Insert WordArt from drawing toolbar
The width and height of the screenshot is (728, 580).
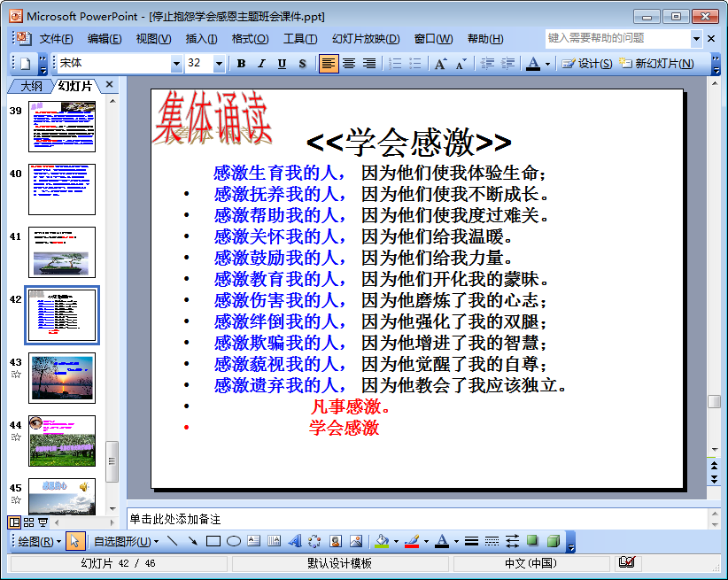point(294,541)
